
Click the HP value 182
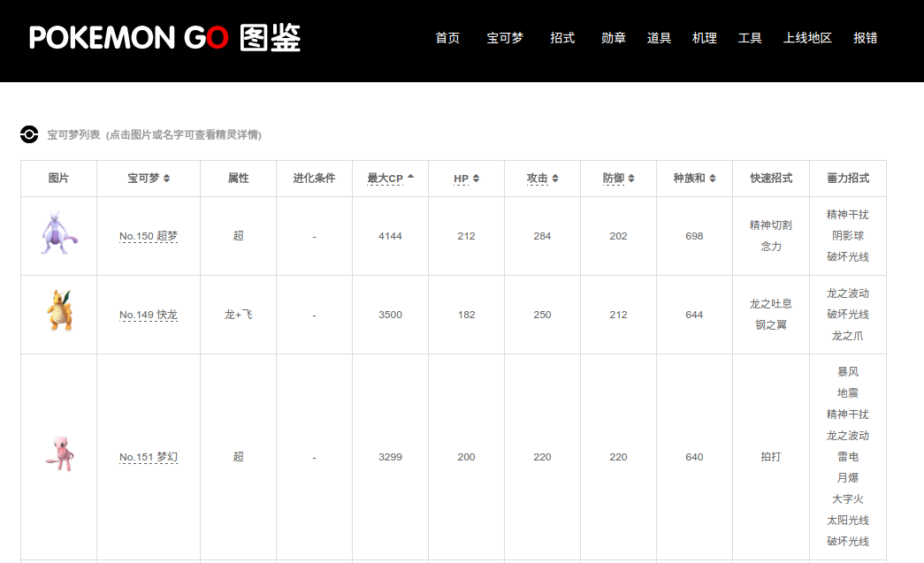tap(466, 315)
